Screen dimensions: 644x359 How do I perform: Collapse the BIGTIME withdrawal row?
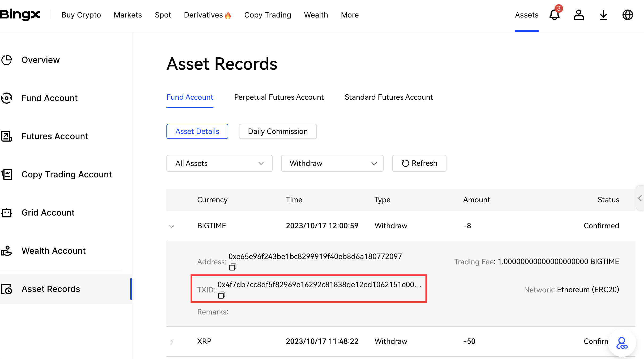(171, 226)
